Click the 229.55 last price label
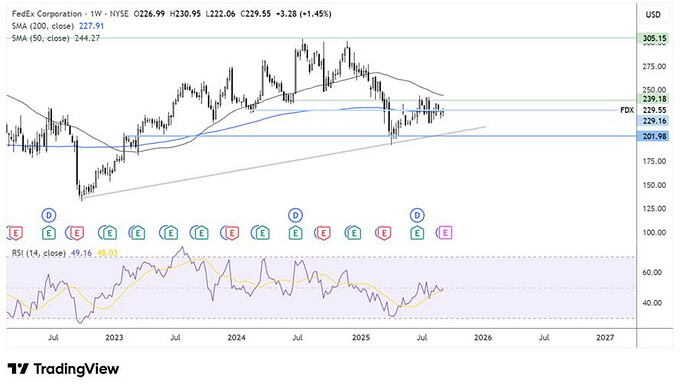Screen dimensions: 690x390 coord(654,110)
